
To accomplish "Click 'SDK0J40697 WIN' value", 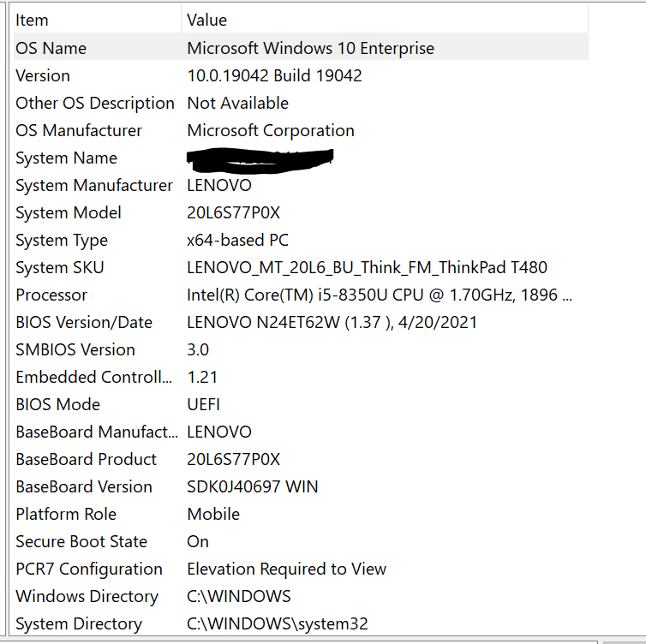I will click(x=253, y=486).
